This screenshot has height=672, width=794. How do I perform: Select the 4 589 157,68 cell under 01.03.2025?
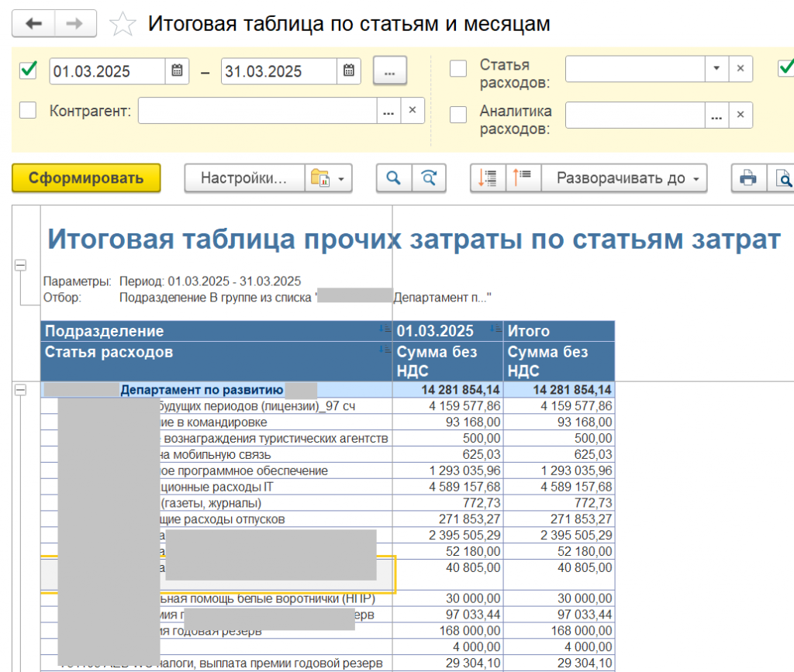coord(447,487)
